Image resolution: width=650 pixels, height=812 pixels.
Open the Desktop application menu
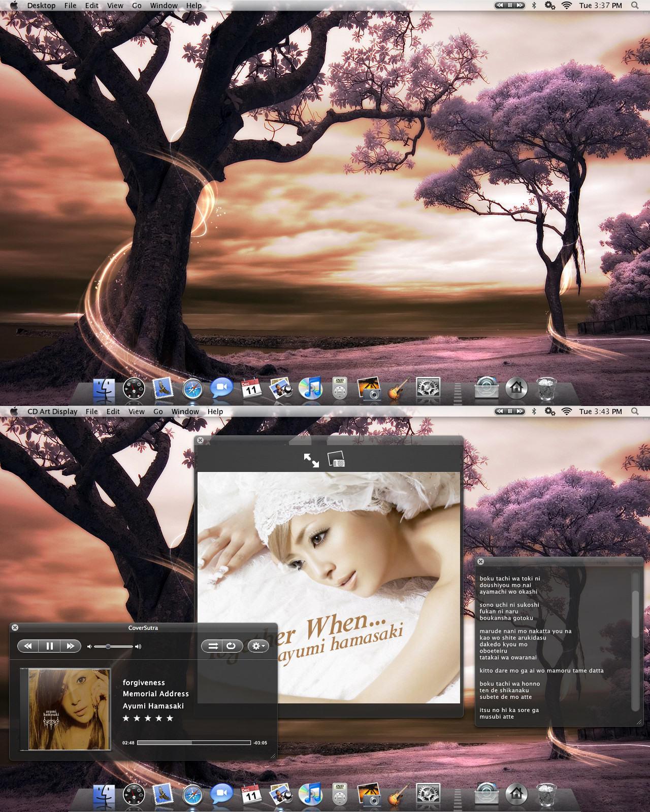click(41, 6)
